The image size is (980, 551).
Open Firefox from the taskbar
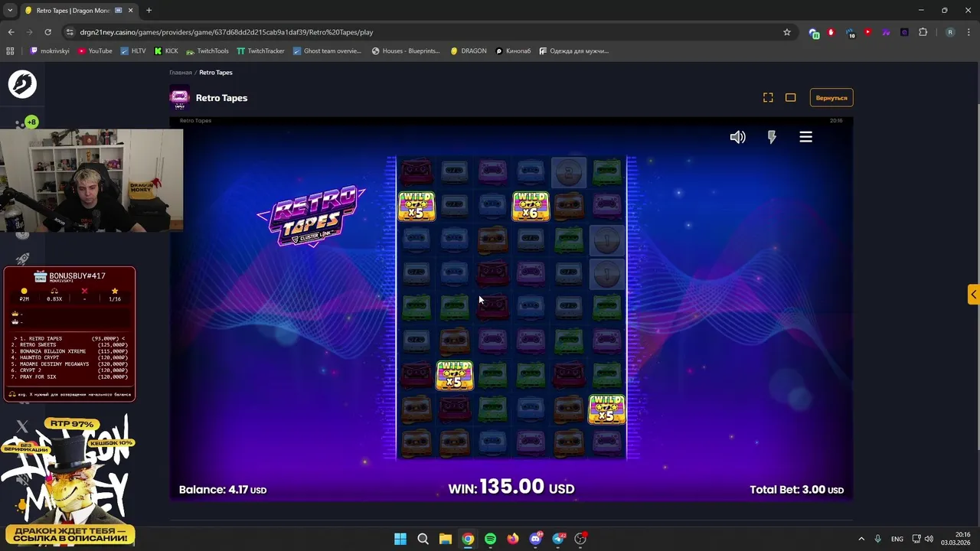[x=513, y=539]
